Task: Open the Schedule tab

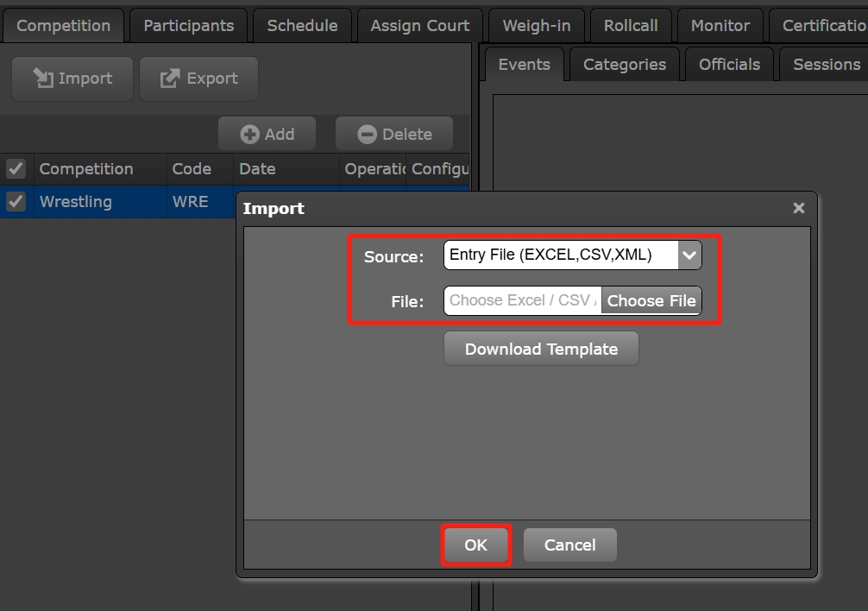Action: (302, 26)
